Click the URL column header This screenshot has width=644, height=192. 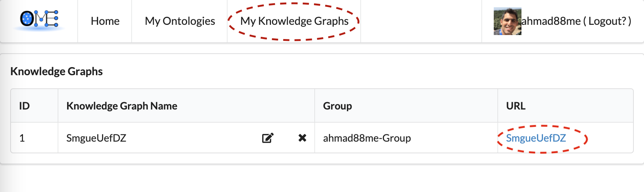pyautogui.click(x=516, y=106)
